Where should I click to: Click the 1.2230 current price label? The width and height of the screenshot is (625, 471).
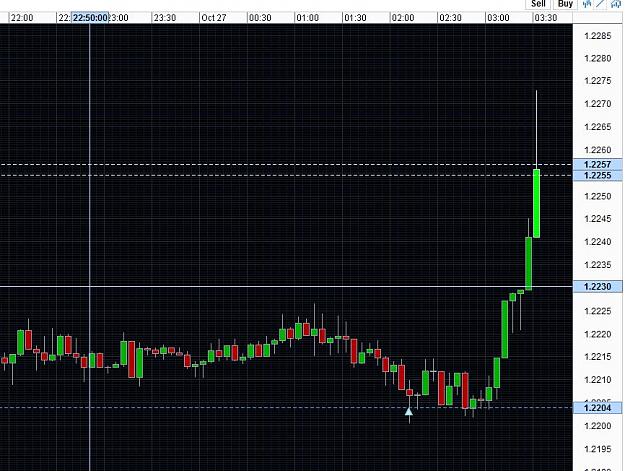click(x=597, y=287)
